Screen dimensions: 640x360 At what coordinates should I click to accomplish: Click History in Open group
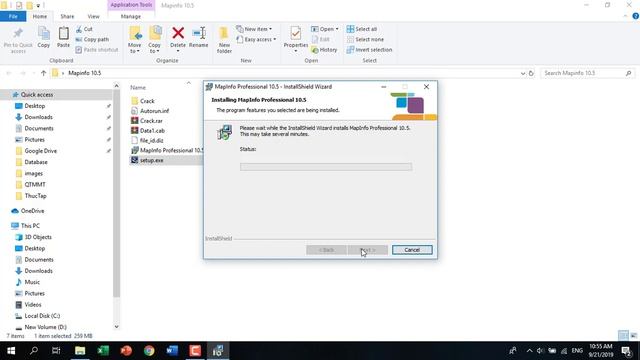[x=324, y=50]
